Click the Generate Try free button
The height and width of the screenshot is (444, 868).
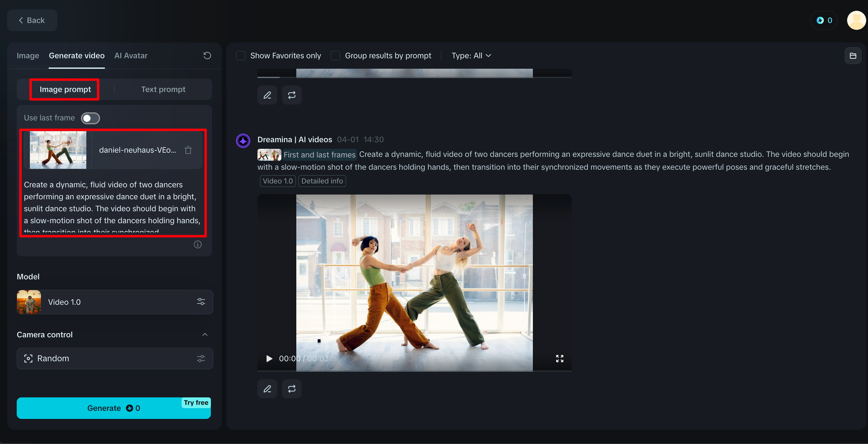pyautogui.click(x=114, y=408)
